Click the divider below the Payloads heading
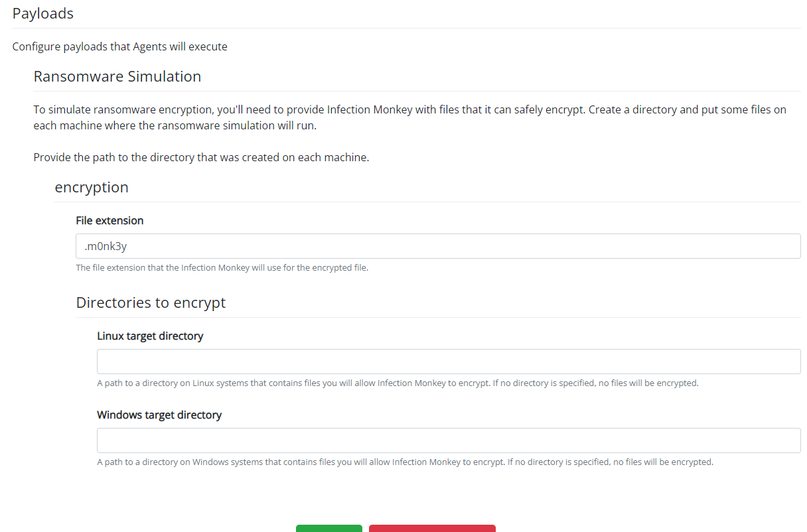This screenshot has width=807, height=532. (x=403, y=28)
